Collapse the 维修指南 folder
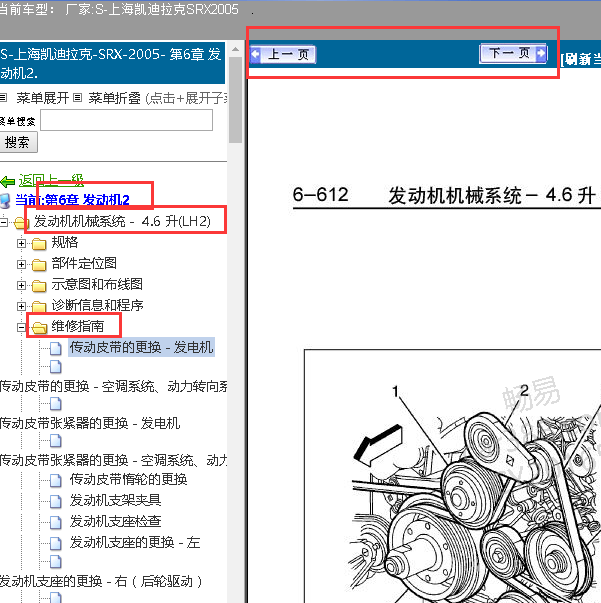601x603 pixels. coord(22,327)
